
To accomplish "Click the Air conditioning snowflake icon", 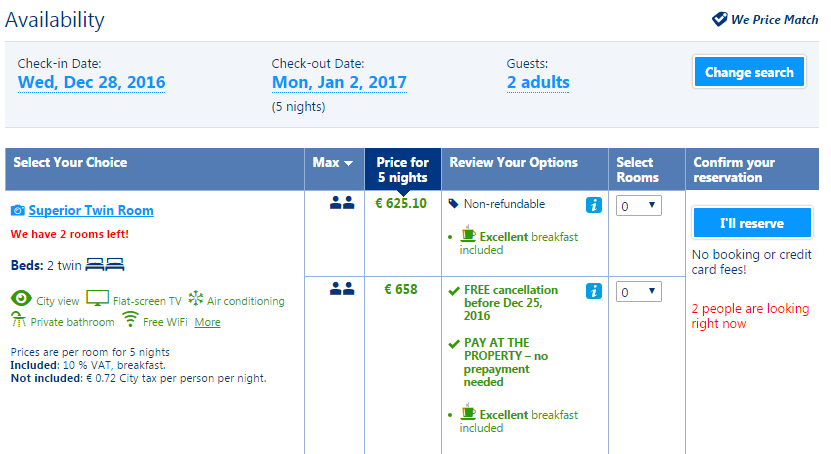I will coord(196,299).
